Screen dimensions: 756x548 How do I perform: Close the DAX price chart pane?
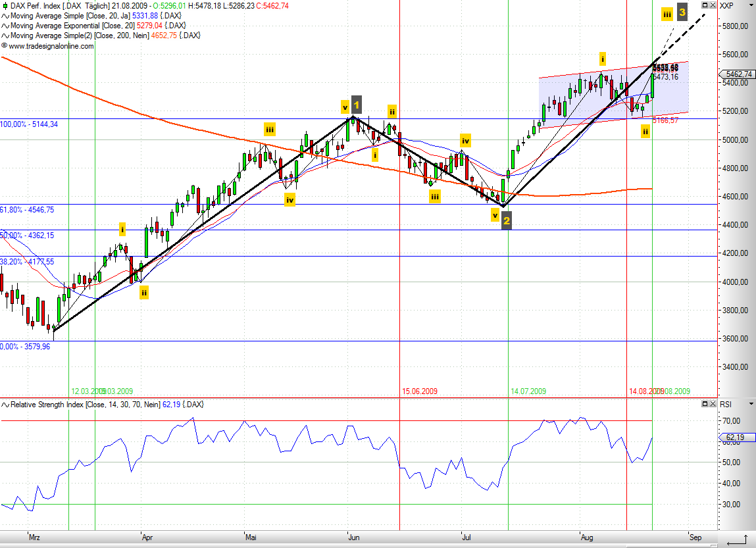click(713, 5)
